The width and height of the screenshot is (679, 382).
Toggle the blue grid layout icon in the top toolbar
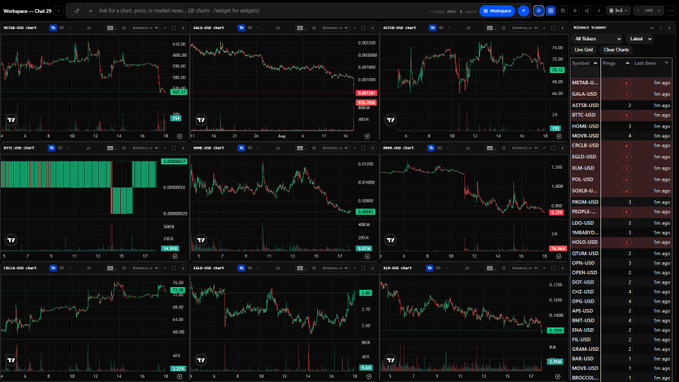[550, 11]
